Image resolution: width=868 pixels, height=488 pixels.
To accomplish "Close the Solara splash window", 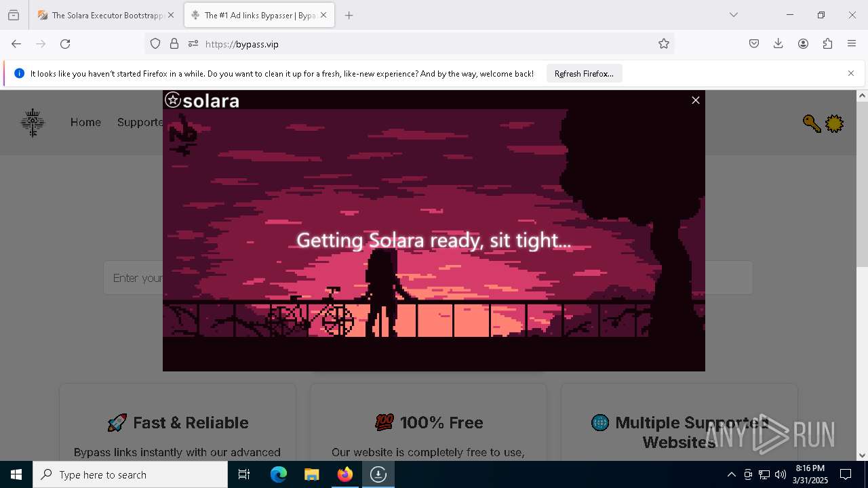I will pyautogui.click(x=695, y=100).
